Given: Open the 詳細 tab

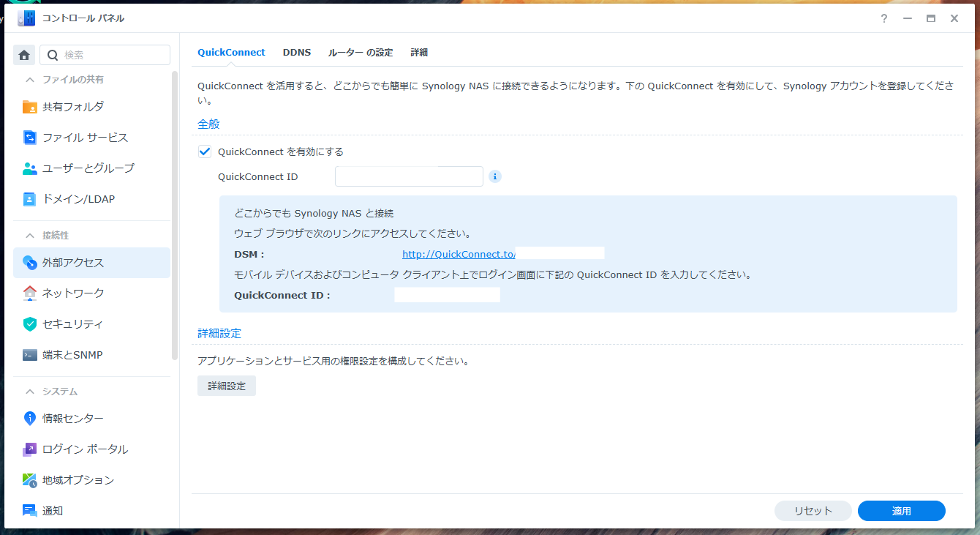Looking at the screenshot, I should [x=419, y=53].
